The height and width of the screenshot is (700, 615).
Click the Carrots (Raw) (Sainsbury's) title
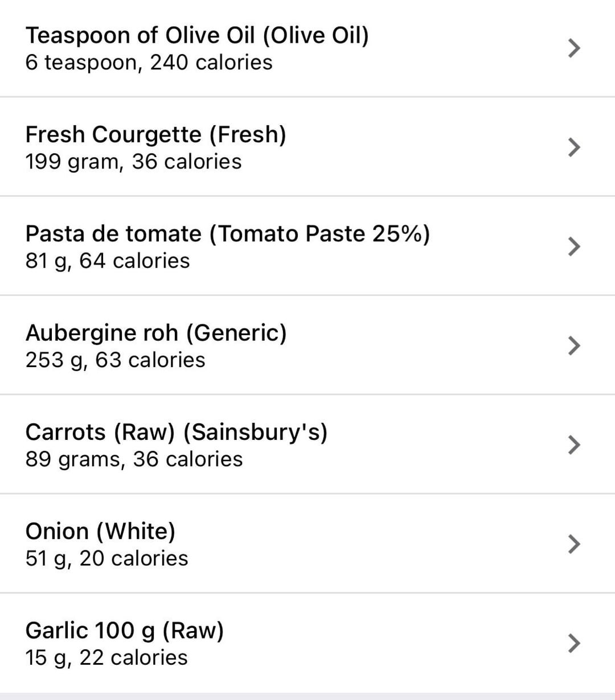[177, 432]
